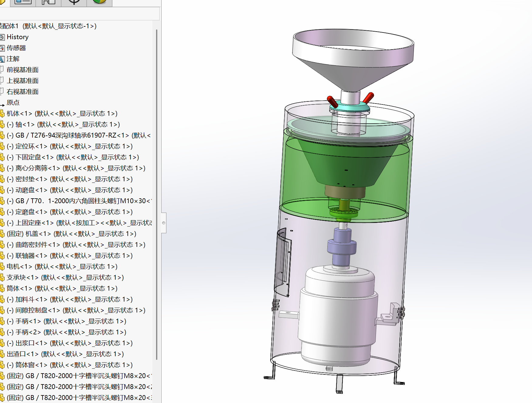Click the cylinder window panel on model
Viewport: 532px width, 403px height.
pos(283,263)
